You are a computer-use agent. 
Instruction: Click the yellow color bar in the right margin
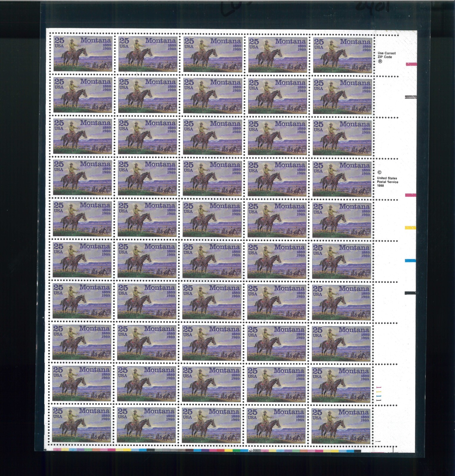410,228
